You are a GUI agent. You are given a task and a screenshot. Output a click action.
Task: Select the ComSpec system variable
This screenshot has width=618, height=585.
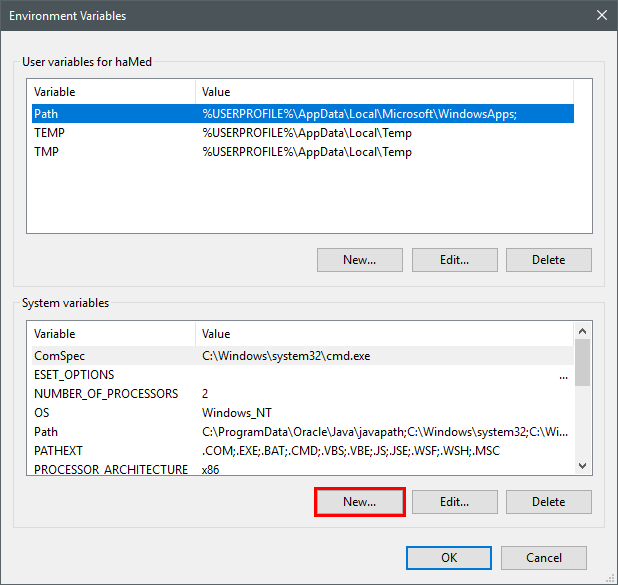303,356
